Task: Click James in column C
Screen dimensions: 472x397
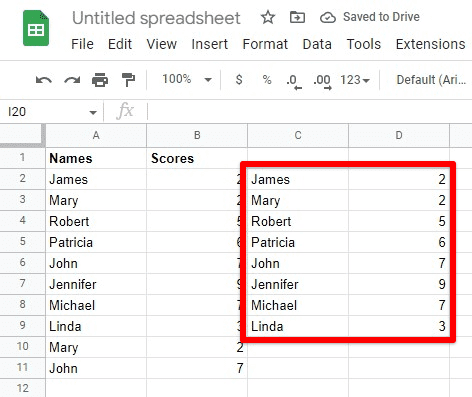Action: tap(298, 179)
